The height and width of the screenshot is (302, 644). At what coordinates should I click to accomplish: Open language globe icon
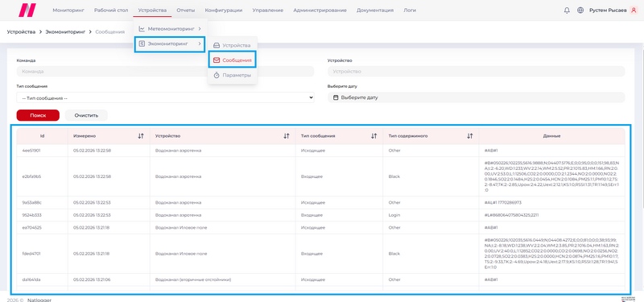580,10
